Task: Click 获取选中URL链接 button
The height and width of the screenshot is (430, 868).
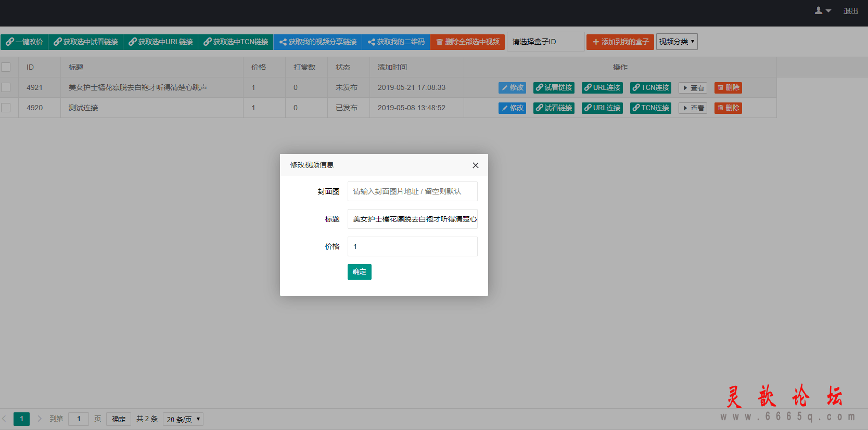Action: (x=161, y=42)
